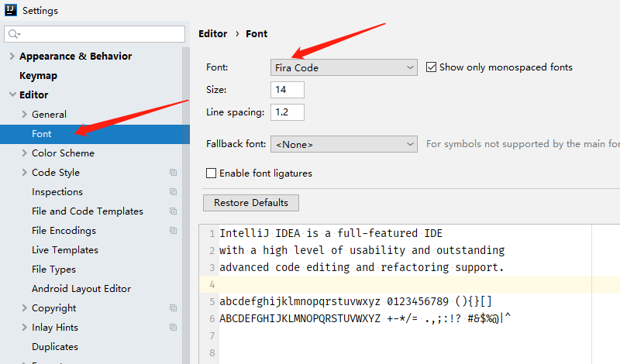Screen dimensions: 620x364
Task: Click the IntelliJ IDEA logo in title bar
Action: 11,10
